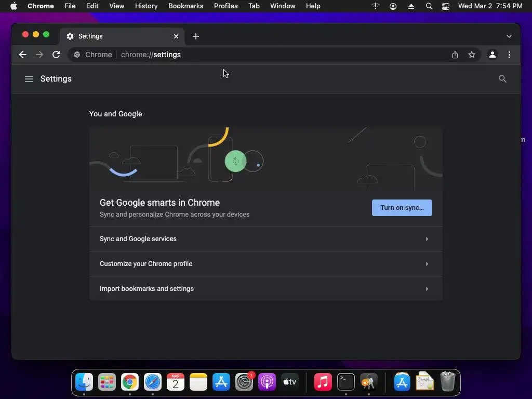
Task: Reload the settings page
Action: tap(56, 55)
